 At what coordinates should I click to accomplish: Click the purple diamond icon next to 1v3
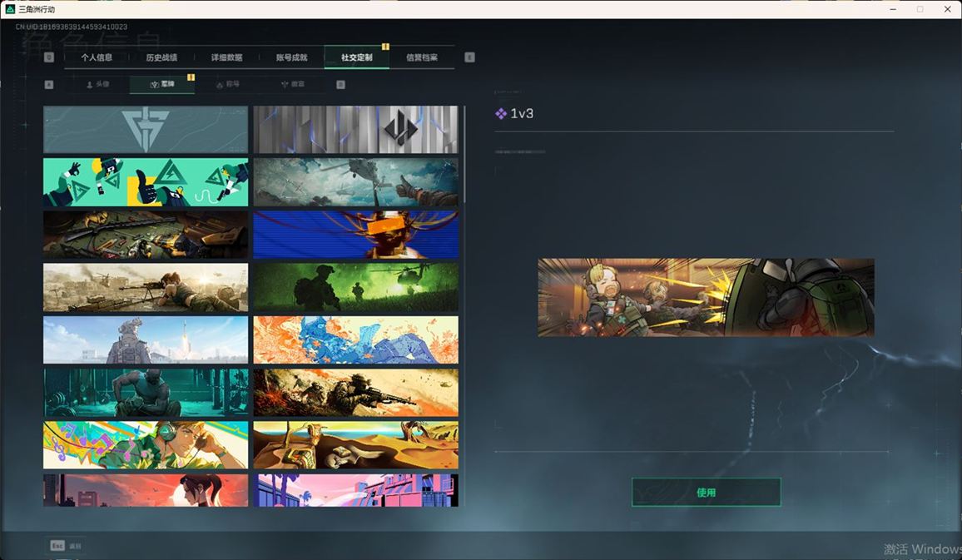[501, 114]
